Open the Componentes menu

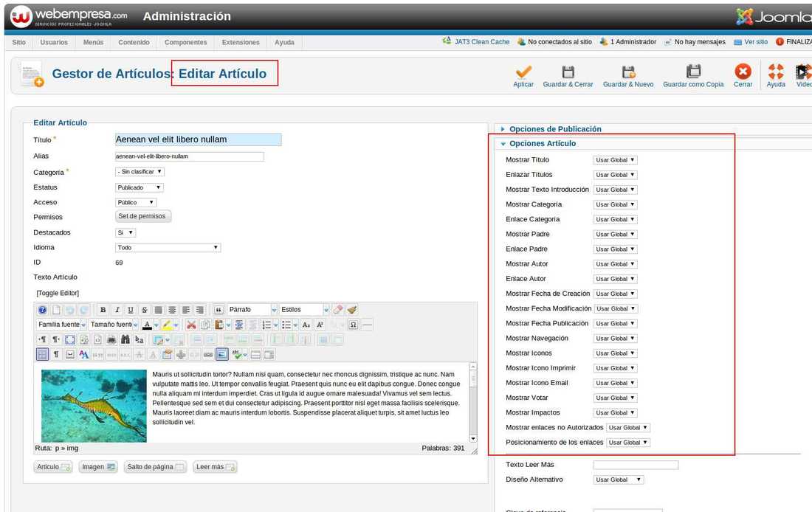click(x=185, y=43)
